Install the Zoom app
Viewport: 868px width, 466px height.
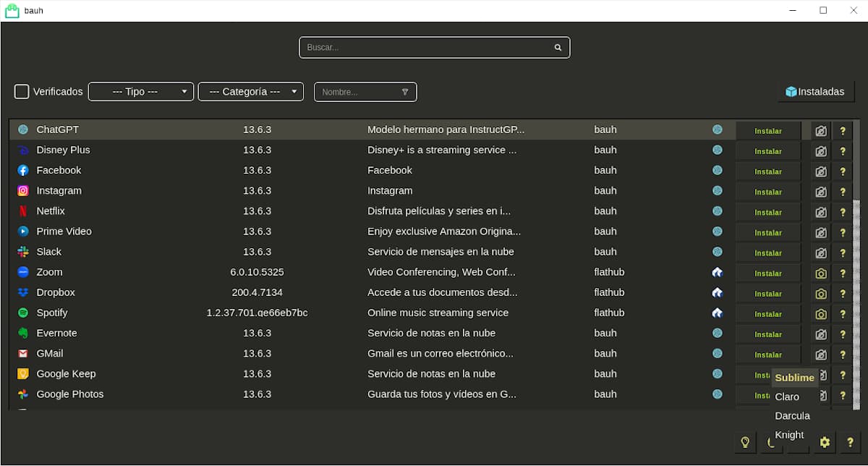pos(768,274)
